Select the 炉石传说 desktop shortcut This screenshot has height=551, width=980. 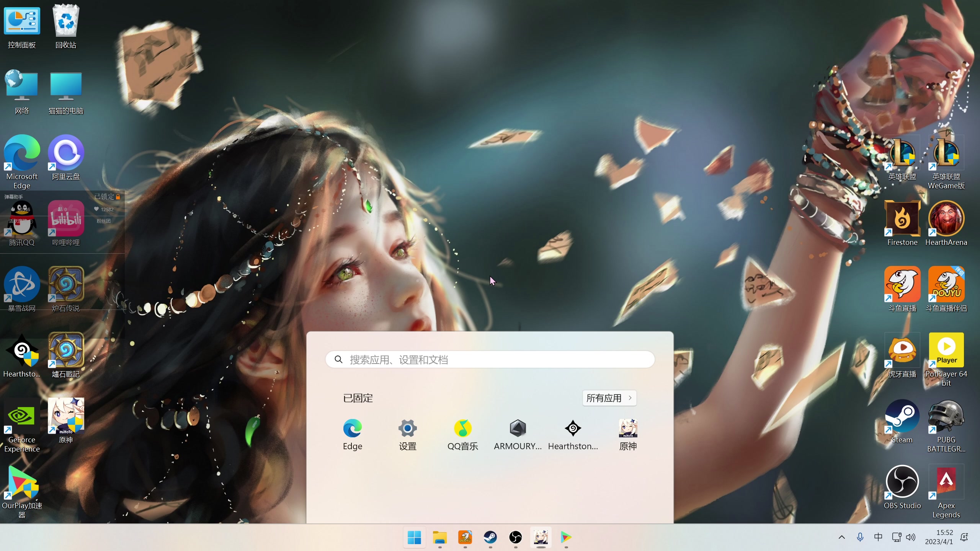66,290
